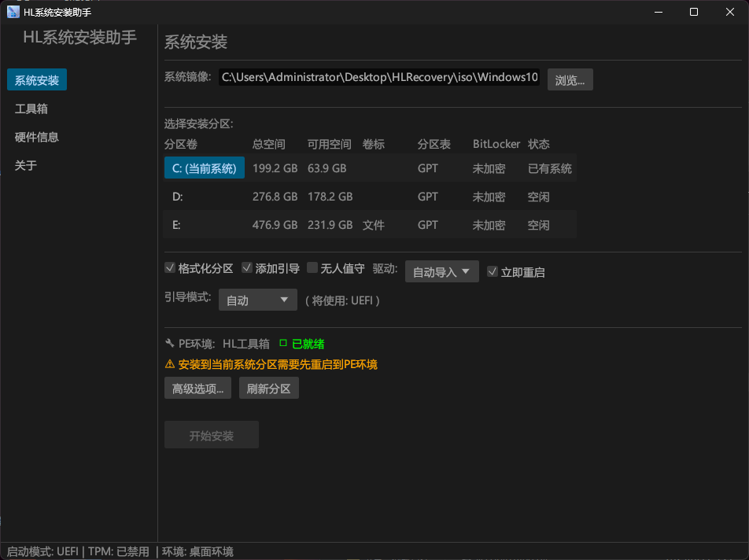
Task: Go to the 关于 sidebar page
Action: pos(26,165)
